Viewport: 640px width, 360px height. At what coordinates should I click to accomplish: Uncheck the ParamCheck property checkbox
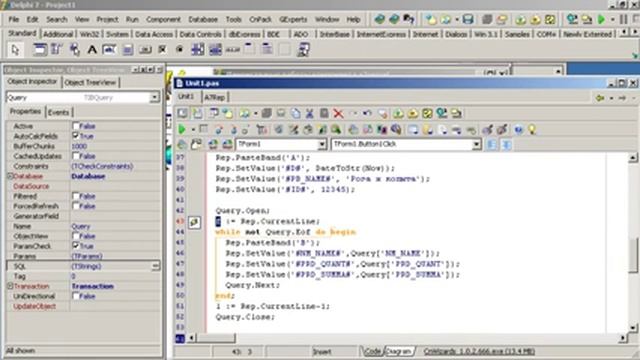(76, 246)
